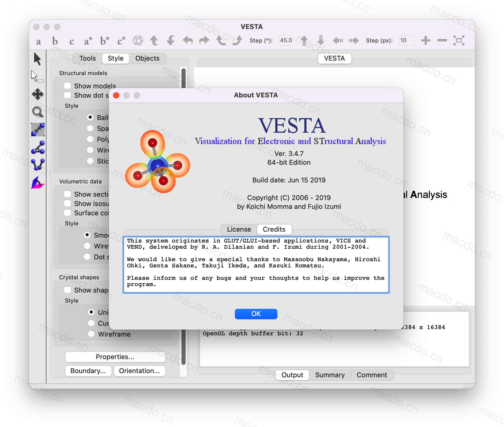
Task: Click the polyhedron standard orientation icon
Action: tap(138, 40)
